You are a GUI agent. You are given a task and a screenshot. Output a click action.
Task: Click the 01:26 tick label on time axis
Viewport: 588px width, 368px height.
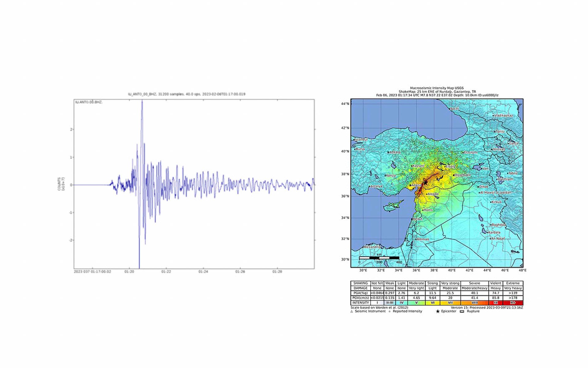tap(240, 272)
